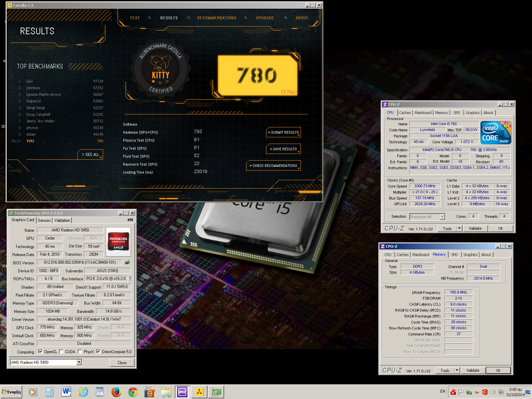Open the OpenOffice Base taskbar icon
The image size is (532, 399).
coord(150,392)
